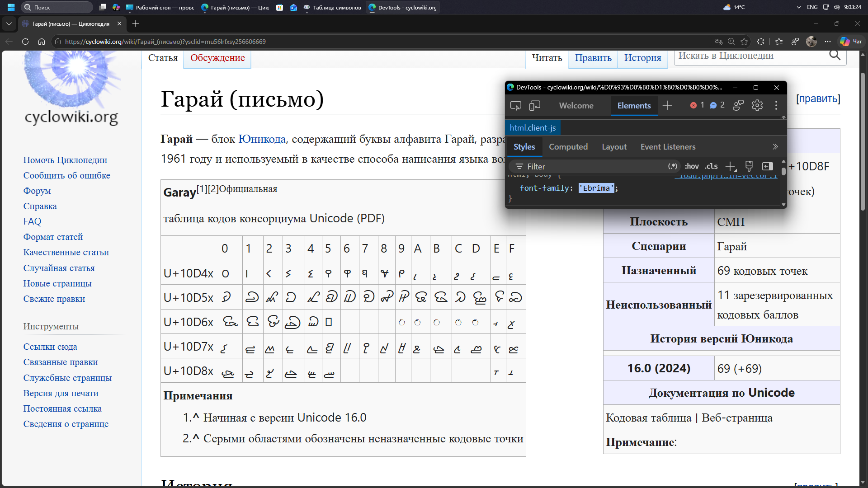This screenshot has height=488, width=868.
Task: Click Править edit tab
Action: 593,58
